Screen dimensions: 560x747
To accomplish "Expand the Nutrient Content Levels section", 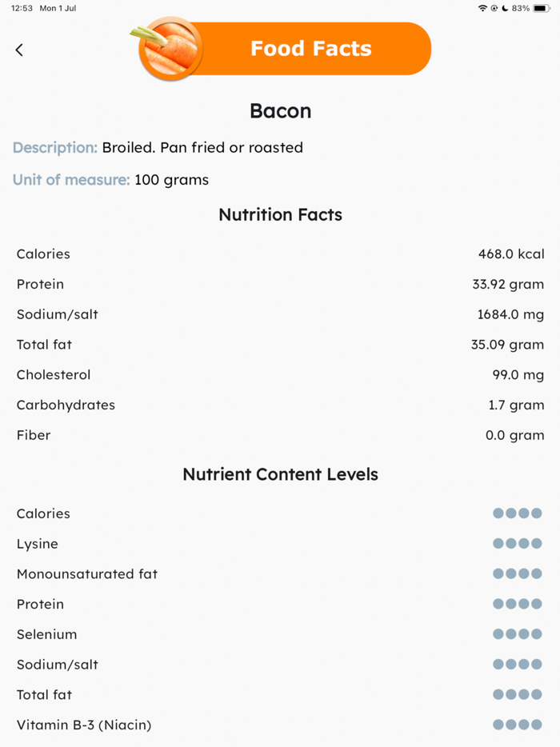I will click(x=280, y=474).
